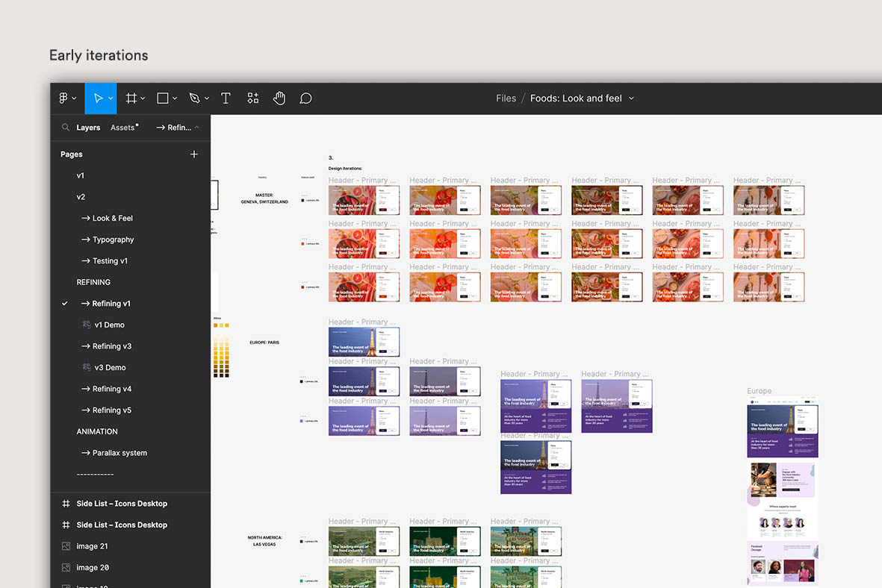Select second Side List – Icons Desktop layer
Image resolution: width=882 pixels, height=588 pixels.
tap(122, 525)
